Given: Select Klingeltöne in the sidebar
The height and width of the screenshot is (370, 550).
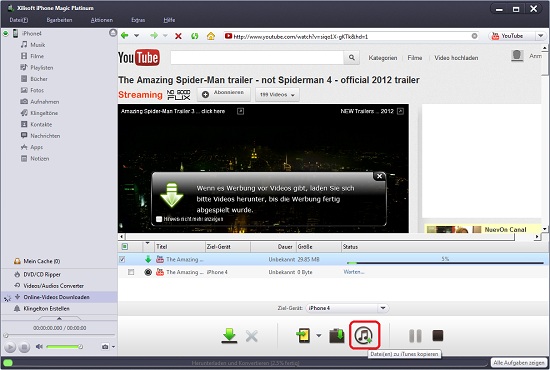Looking at the screenshot, I should pos(44,113).
